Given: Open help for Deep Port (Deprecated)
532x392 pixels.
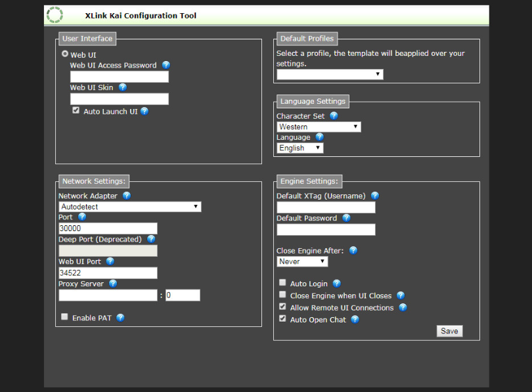Looking at the screenshot, I should 151,239.
